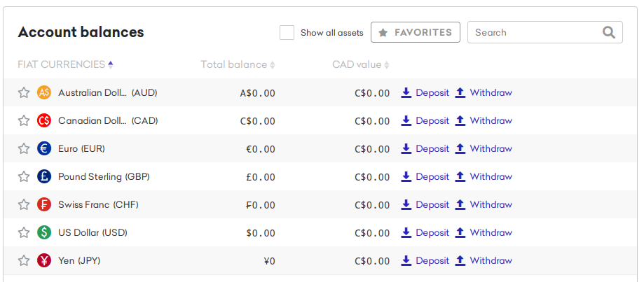Withdraw from the Yen account

pyautogui.click(x=484, y=260)
